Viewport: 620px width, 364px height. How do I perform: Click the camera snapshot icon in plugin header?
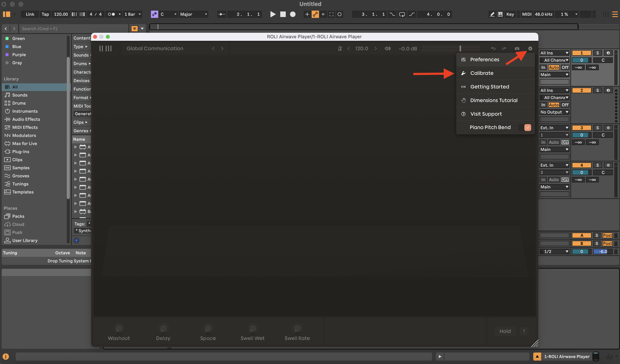pyautogui.click(x=517, y=48)
